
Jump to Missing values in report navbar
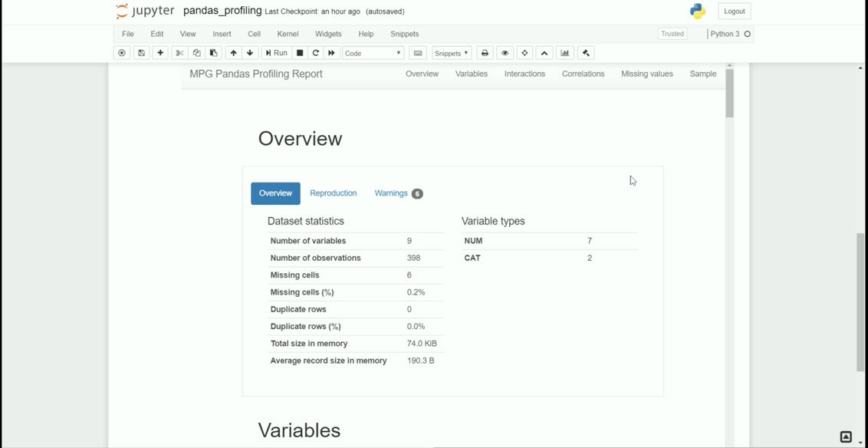point(647,74)
